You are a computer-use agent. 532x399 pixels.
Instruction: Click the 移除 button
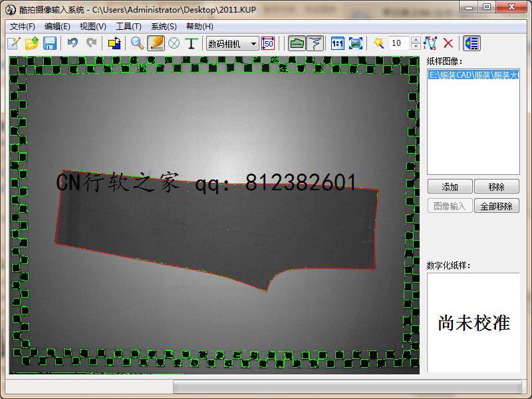click(496, 187)
